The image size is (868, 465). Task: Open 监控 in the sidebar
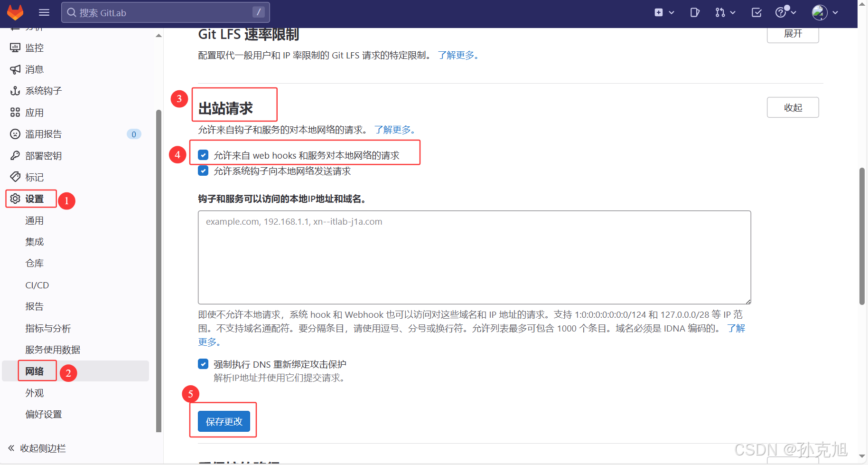[34, 47]
